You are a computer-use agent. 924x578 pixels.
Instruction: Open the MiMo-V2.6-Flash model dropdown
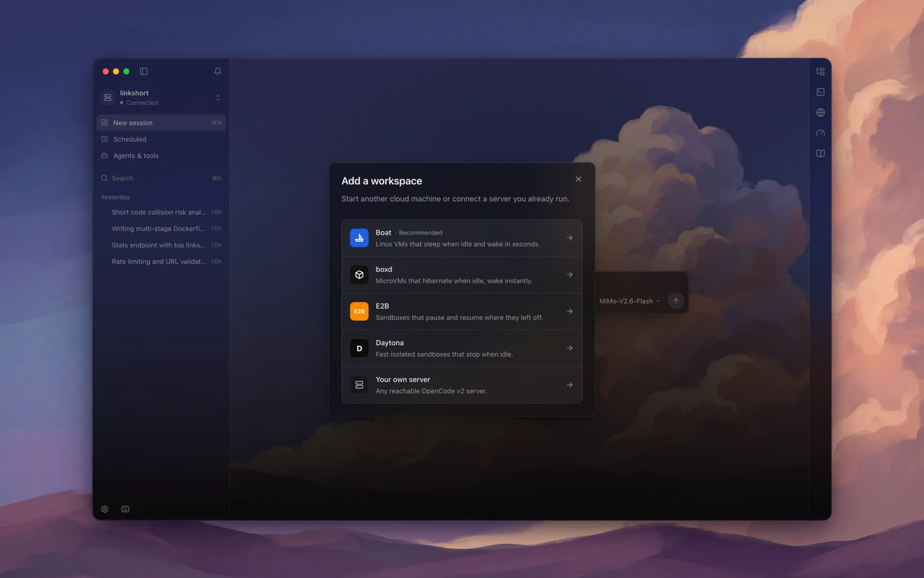click(629, 301)
